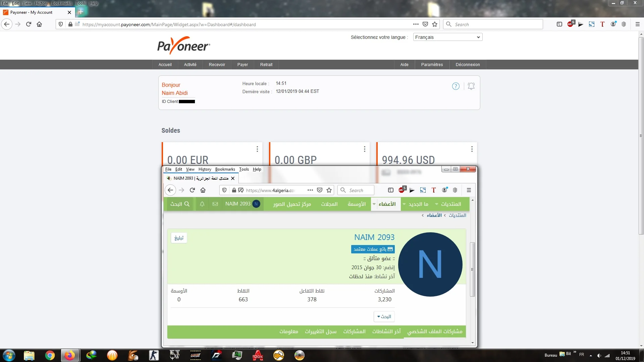Click the forum alerts bell icon
The image size is (644, 362).
202,204
